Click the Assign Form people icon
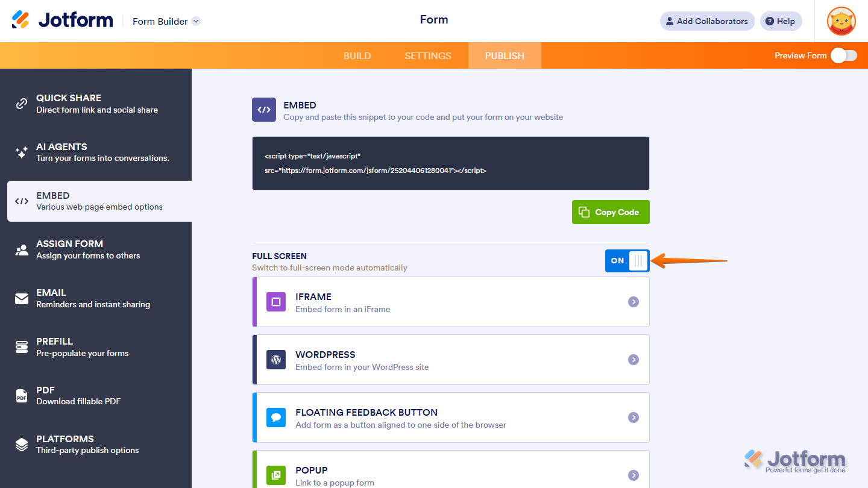This screenshot has width=868, height=488. [x=22, y=249]
